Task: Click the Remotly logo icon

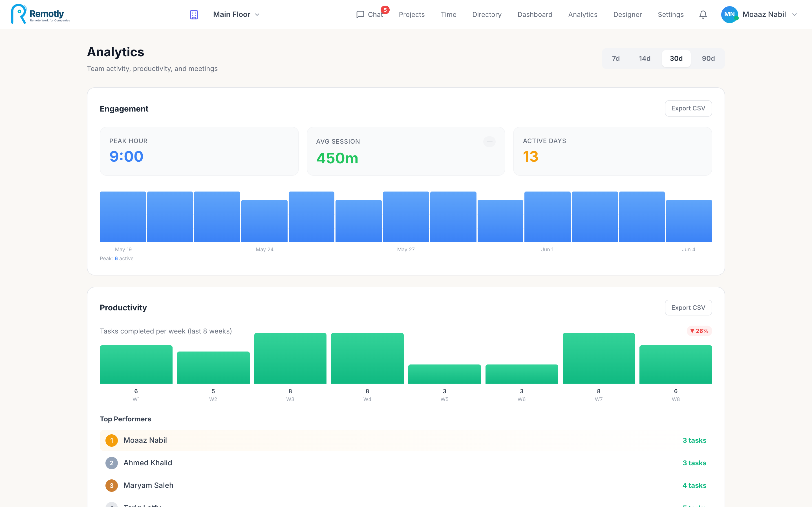Action: tap(18, 14)
